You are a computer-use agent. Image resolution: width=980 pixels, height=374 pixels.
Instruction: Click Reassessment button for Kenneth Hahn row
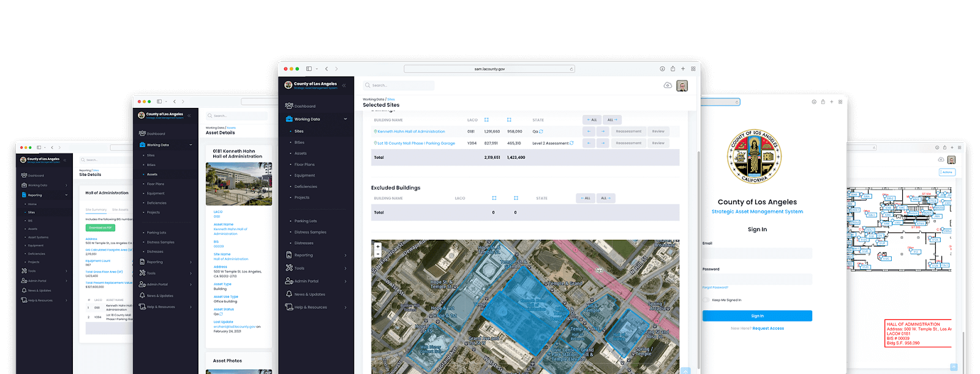click(628, 131)
